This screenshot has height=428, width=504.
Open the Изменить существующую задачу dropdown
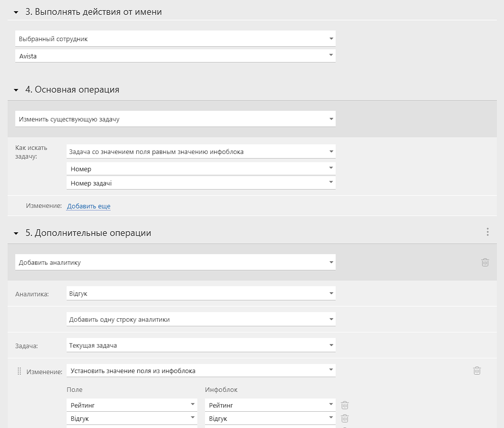(x=175, y=119)
